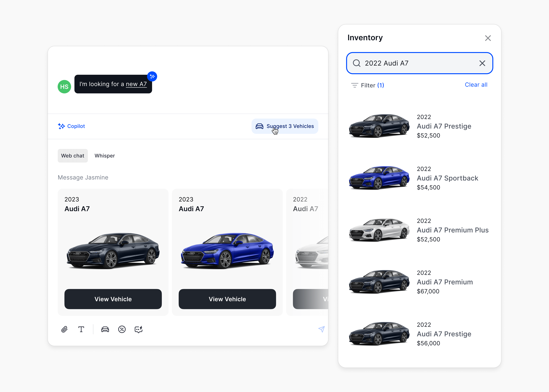Click the send paper-plane icon

(321, 329)
